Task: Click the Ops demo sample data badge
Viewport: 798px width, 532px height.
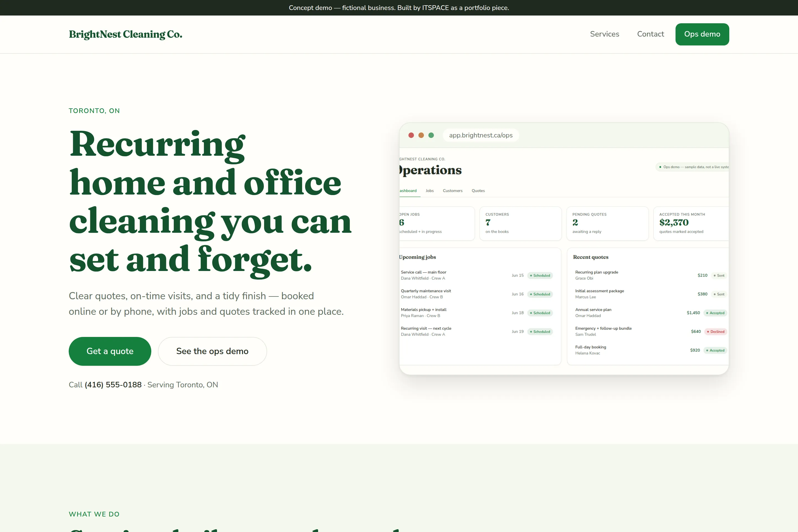Action: pyautogui.click(x=692, y=167)
